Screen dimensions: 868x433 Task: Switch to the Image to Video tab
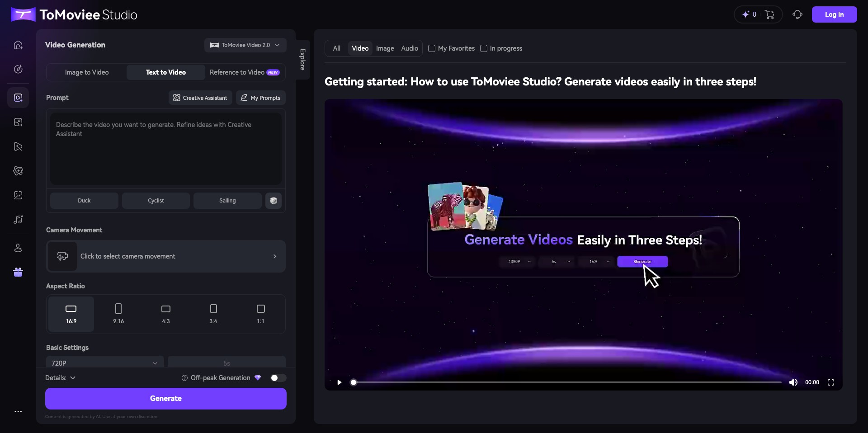pyautogui.click(x=87, y=72)
